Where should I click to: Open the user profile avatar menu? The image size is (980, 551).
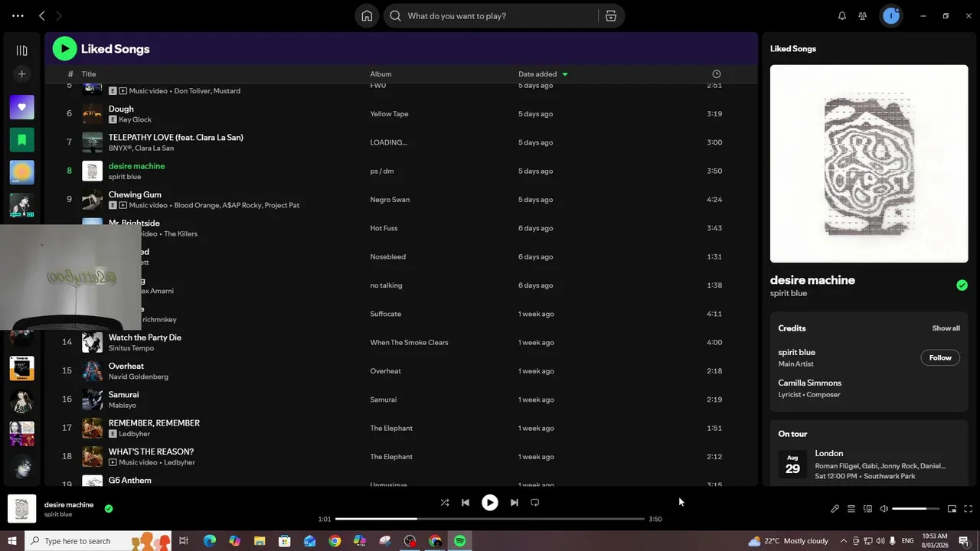[890, 16]
